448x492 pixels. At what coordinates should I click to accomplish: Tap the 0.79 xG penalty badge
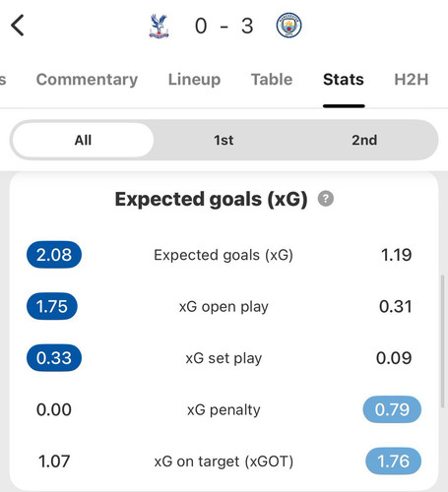coord(392,409)
